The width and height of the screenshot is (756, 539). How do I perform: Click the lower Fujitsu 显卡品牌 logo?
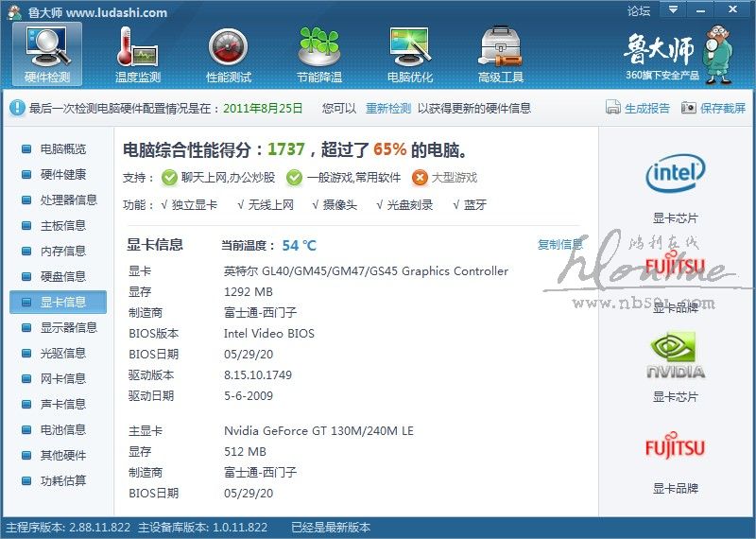click(x=675, y=446)
